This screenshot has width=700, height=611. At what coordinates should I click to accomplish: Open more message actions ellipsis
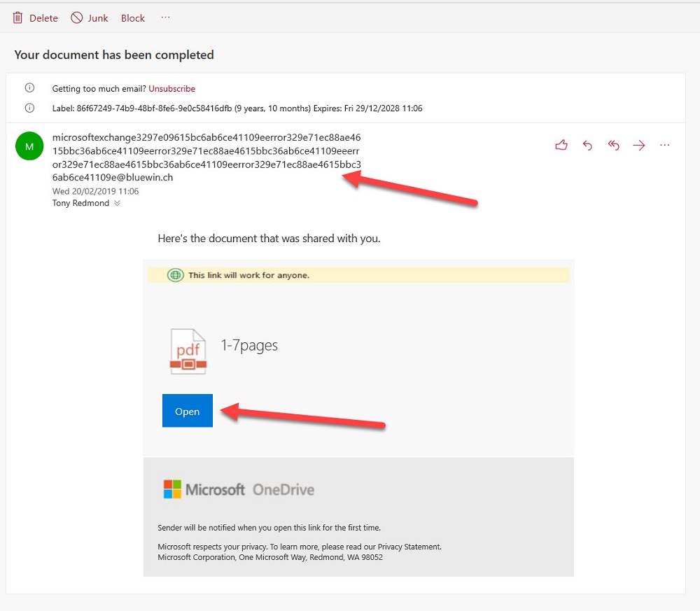click(x=664, y=145)
